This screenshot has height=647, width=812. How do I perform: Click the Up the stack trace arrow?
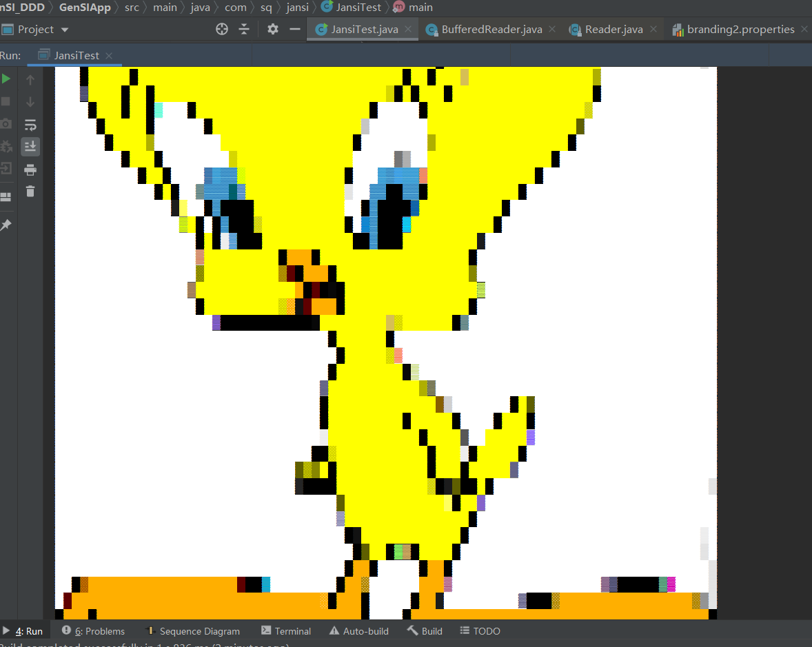(x=30, y=80)
